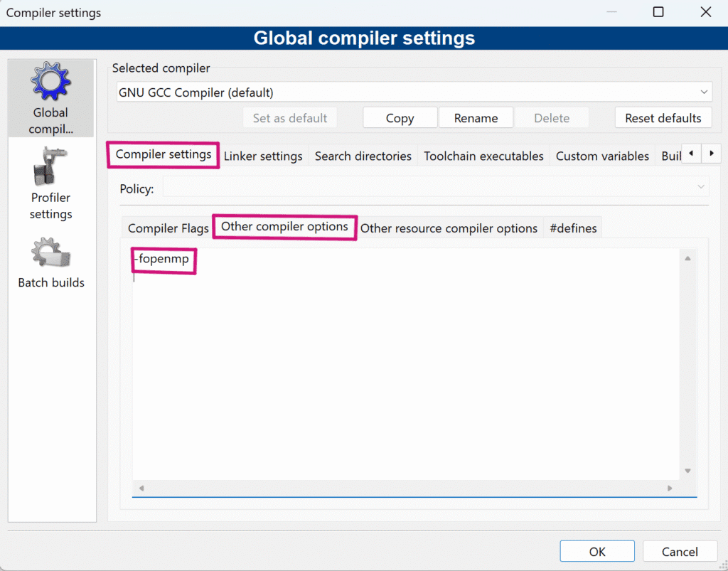Click the options area up scroll arrow
728x571 pixels.
click(687, 258)
